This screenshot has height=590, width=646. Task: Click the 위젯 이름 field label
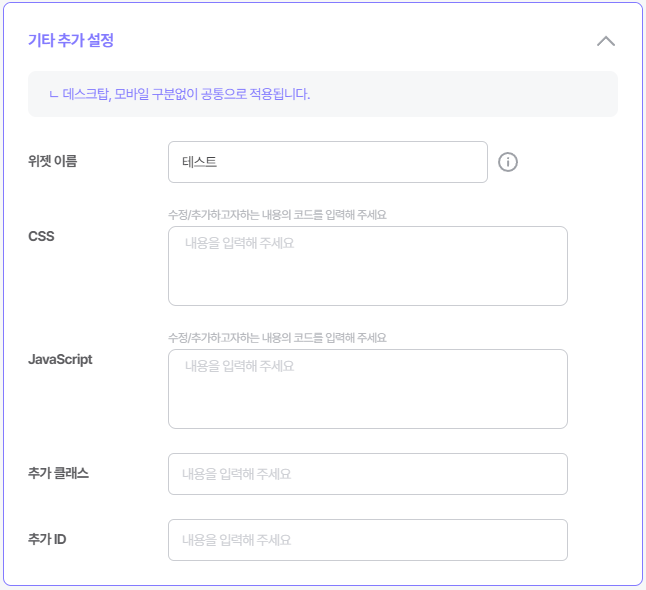click(x=52, y=161)
